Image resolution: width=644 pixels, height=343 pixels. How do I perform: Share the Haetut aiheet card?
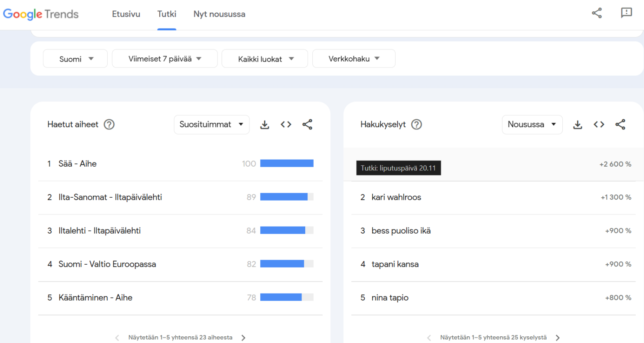pyautogui.click(x=307, y=124)
